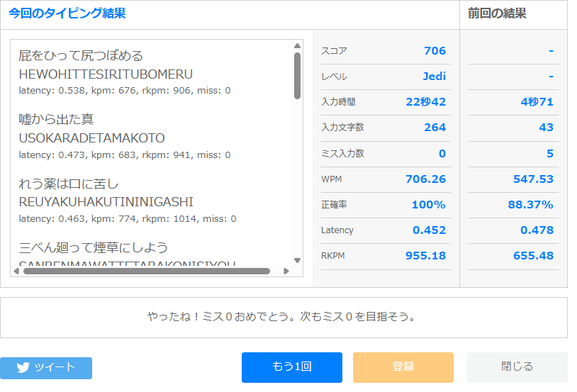Click the previous miss count 5
577x392 pixels.
tap(550, 154)
